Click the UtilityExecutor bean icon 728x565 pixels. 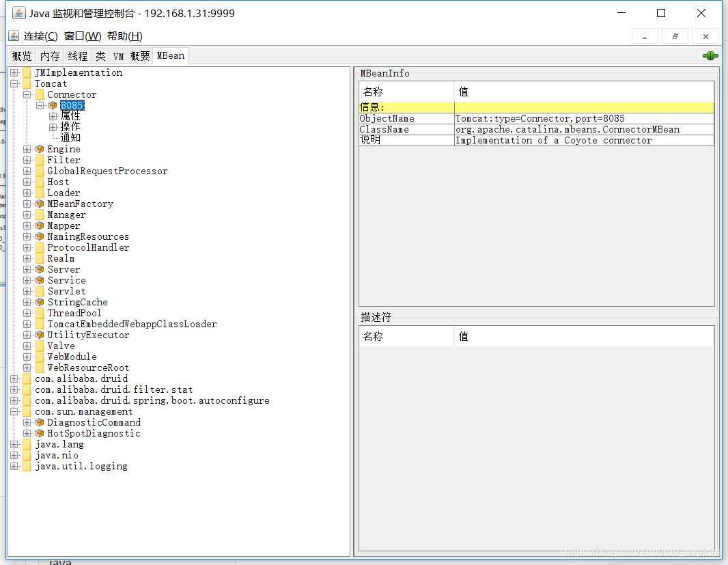(40, 335)
